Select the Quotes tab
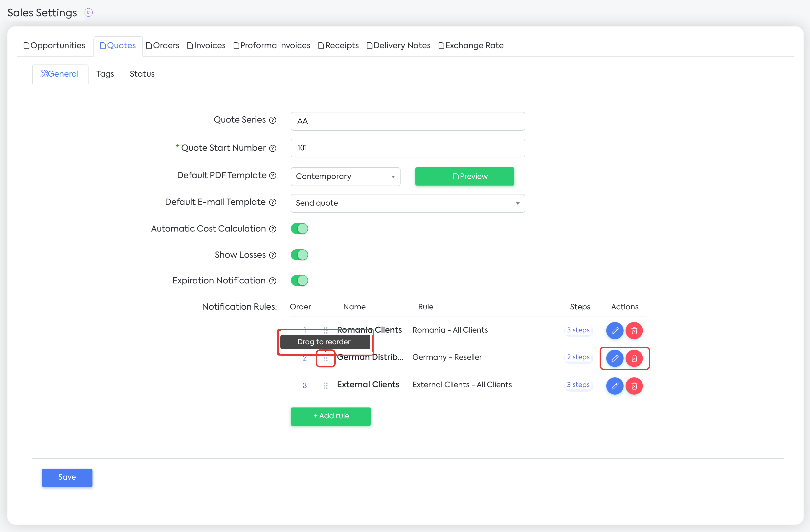 tap(118, 45)
